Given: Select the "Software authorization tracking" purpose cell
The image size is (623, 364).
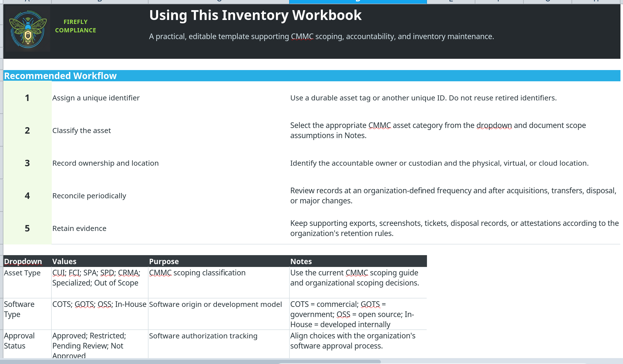Looking at the screenshot, I should (219, 344).
